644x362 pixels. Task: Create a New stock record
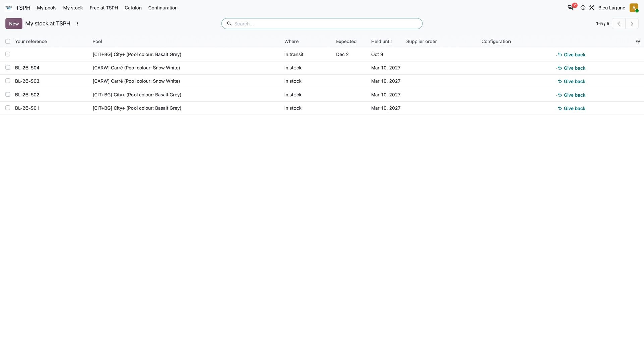point(14,24)
